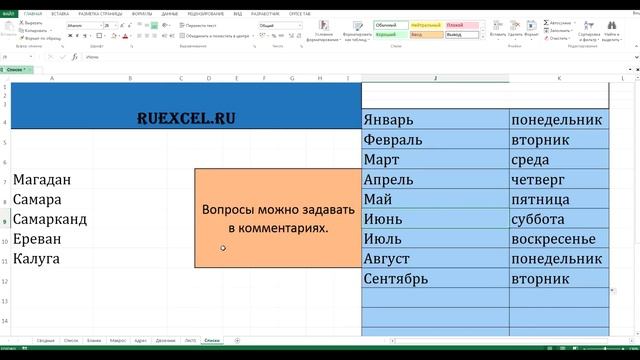Open Форматировать как таблицу menu
Viewport: 640px width, 360px height.
click(x=357, y=31)
